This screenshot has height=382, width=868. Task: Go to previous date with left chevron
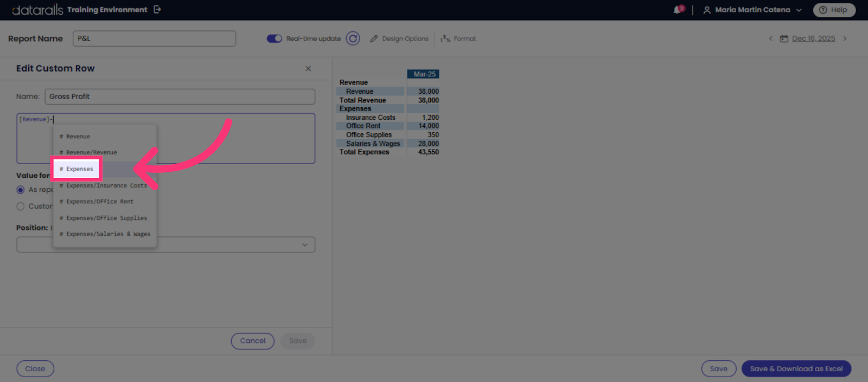point(770,38)
